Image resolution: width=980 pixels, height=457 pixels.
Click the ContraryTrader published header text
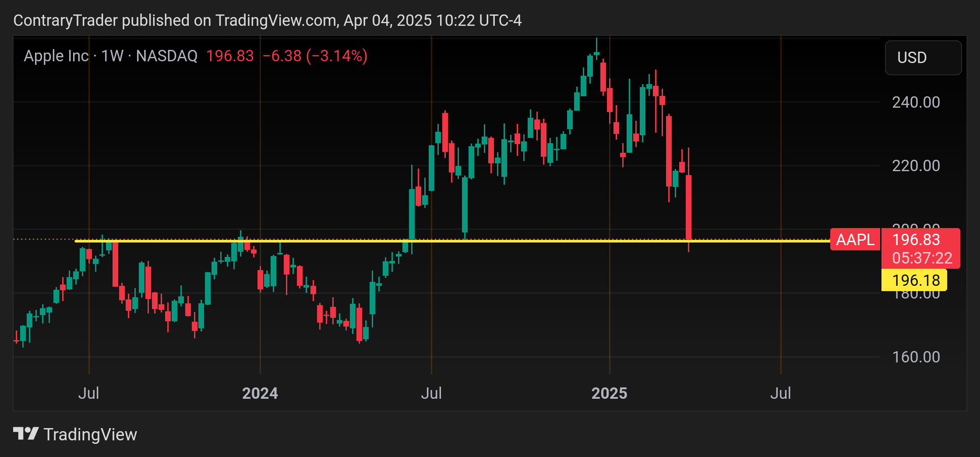click(268, 20)
